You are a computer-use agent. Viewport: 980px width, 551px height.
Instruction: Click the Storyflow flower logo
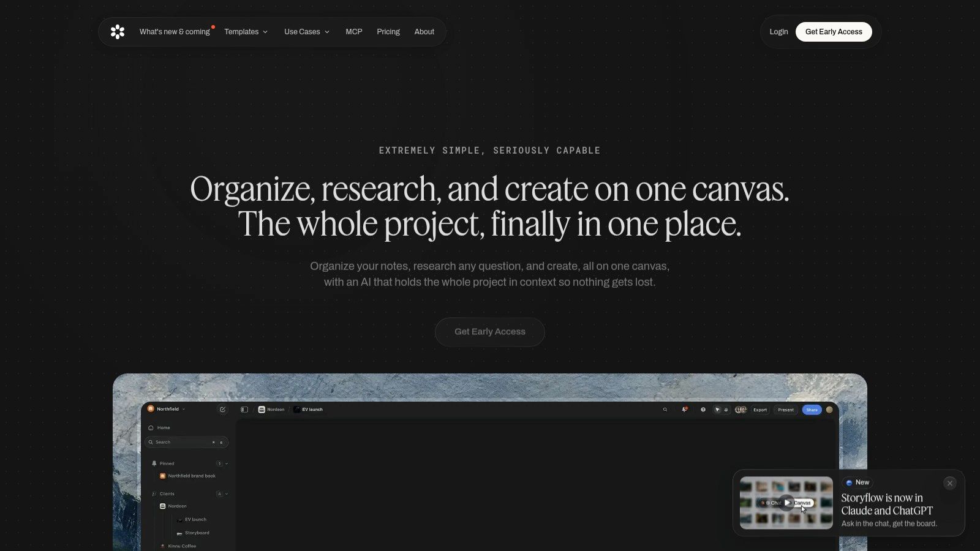click(x=118, y=32)
